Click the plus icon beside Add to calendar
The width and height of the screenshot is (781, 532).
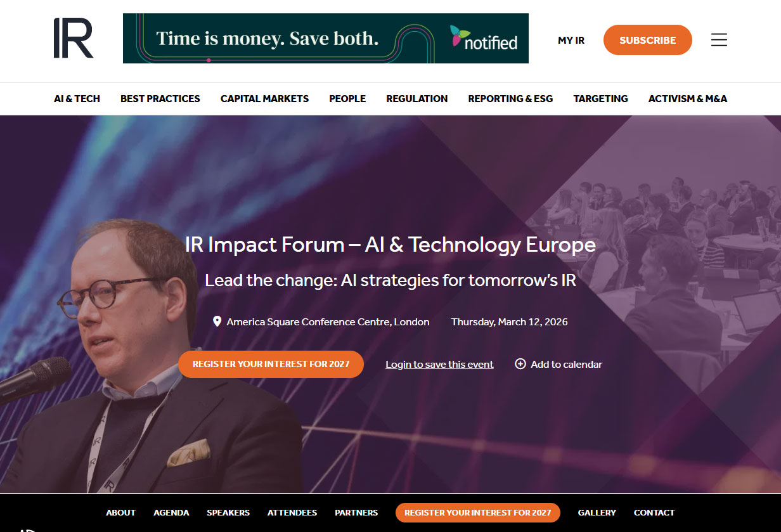(520, 364)
